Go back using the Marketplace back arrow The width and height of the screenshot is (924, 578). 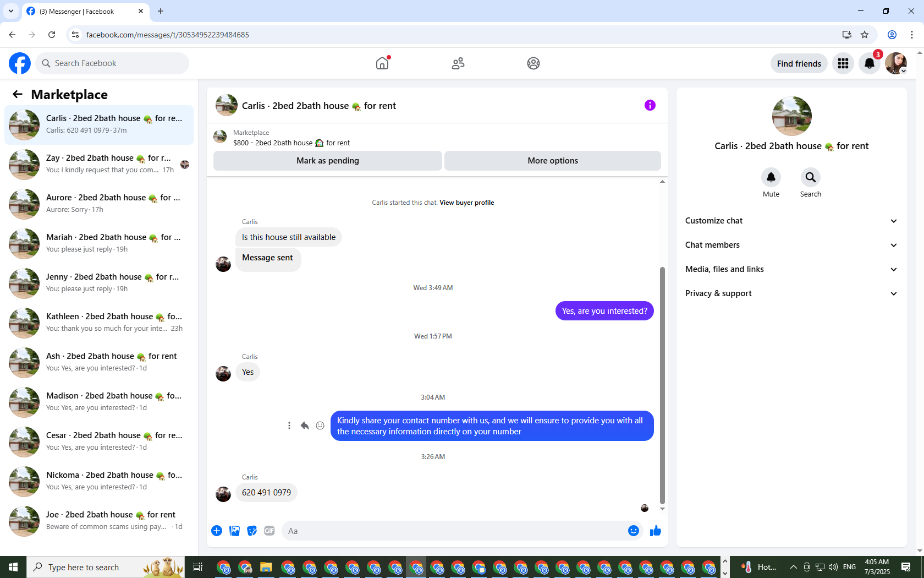[18, 94]
